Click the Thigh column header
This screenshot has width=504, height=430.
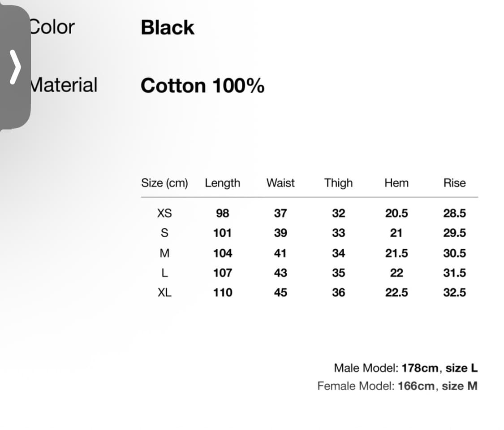point(338,183)
